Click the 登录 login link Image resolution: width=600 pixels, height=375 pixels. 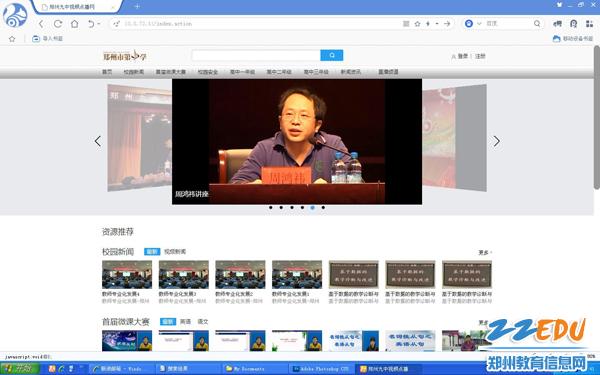click(x=463, y=56)
